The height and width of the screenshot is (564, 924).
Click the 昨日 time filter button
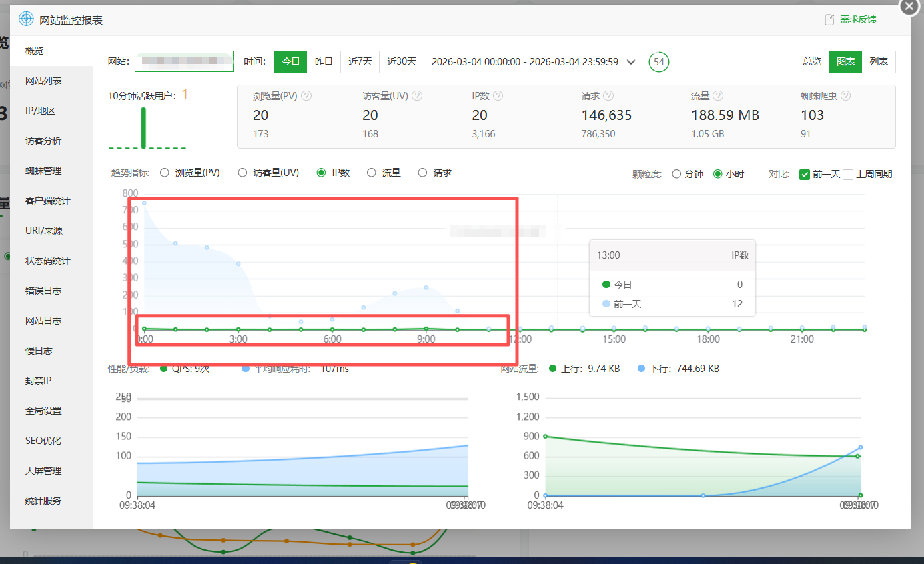(x=324, y=61)
